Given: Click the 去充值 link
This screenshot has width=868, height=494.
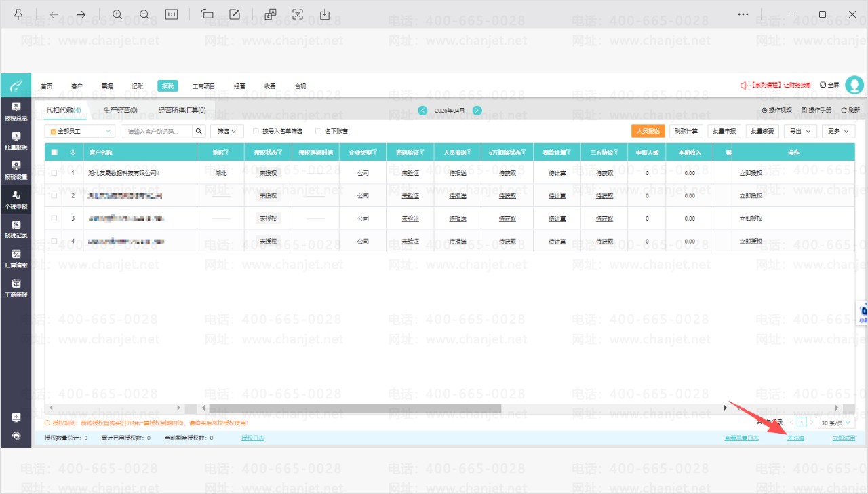Looking at the screenshot, I should 795,438.
